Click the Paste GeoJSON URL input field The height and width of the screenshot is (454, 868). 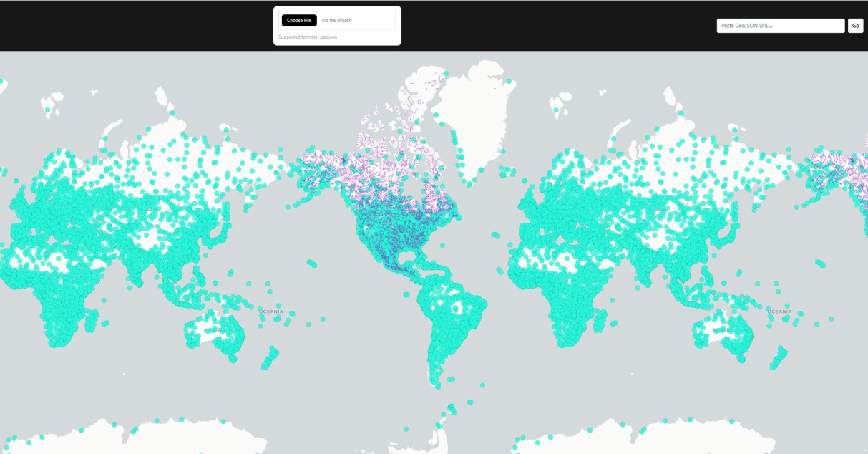pos(780,26)
